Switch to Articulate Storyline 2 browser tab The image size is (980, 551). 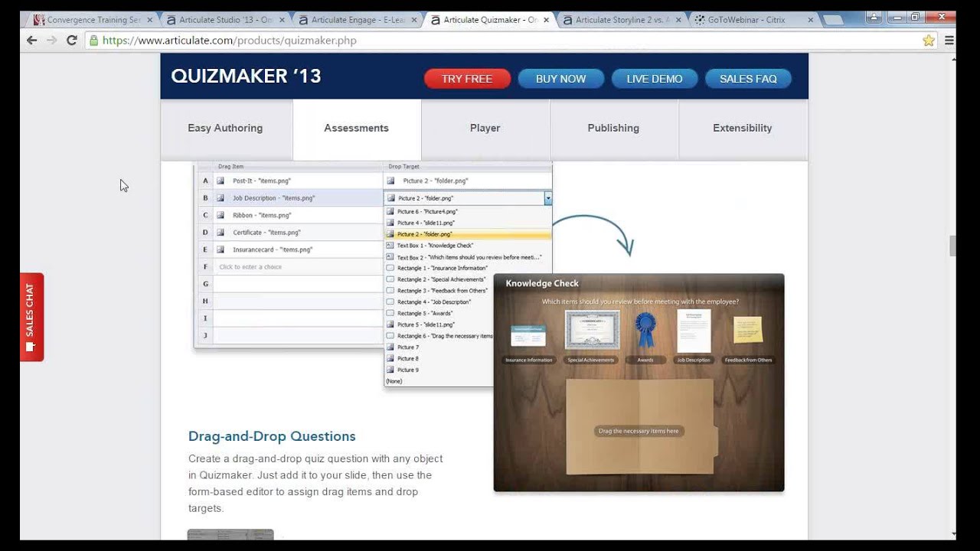pos(622,20)
